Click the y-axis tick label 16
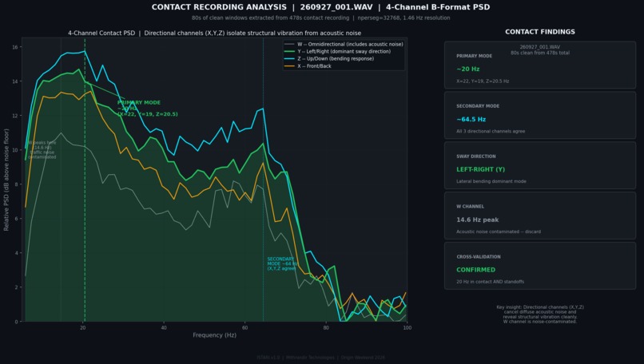The height and width of the screenshot is (364, 644). (15, 47)
